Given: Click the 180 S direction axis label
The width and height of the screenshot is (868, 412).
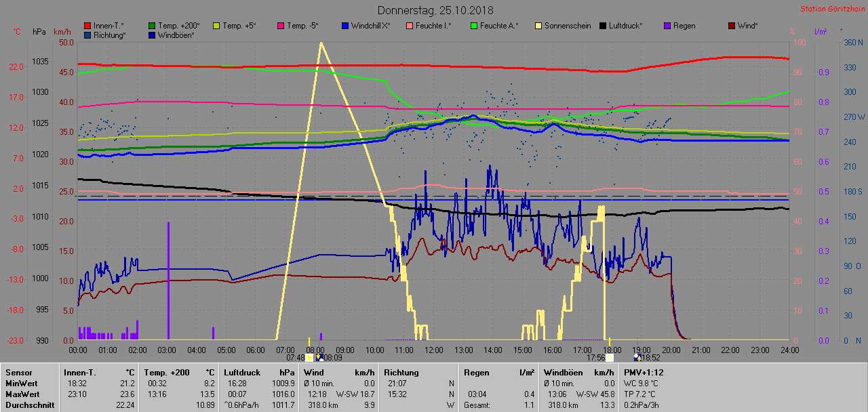Looking at the screenshot, I should pos(852,192).
